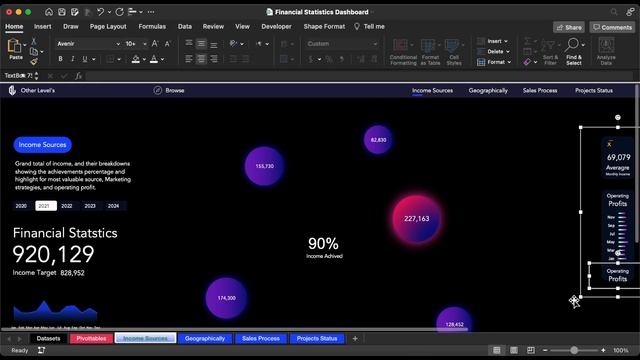Image resolution: width=640 pixels, height=360 pixels.
Task: Expand the Insert cells dropdown
Action: tap(506, 41)
